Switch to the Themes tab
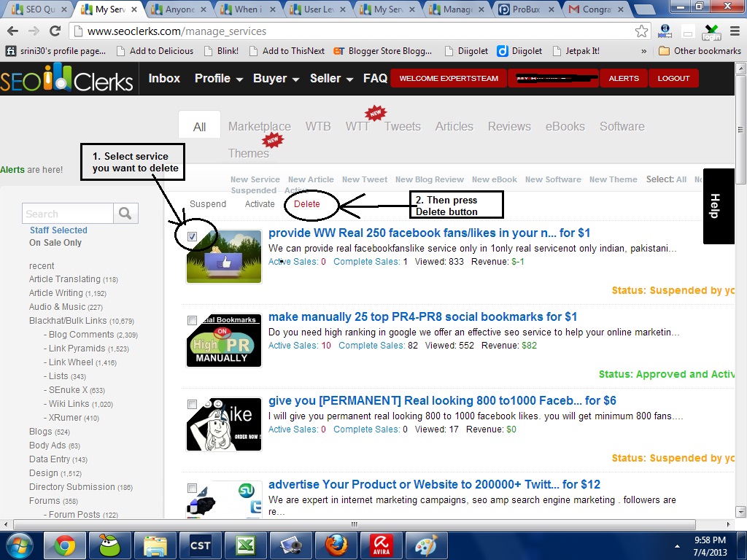The image size is (747, 560). 248,153
